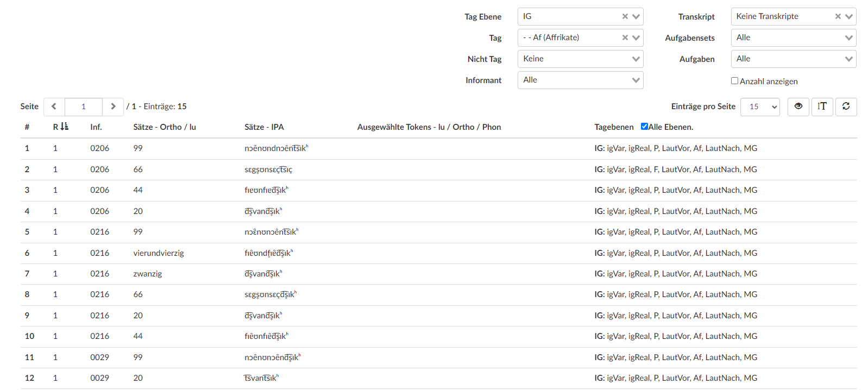
Task: Click value 44 in row 10
Action: pos(138,336)
